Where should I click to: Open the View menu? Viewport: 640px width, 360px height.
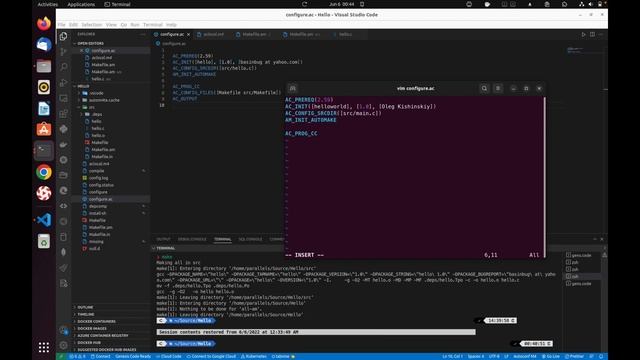tap(111, 24)
